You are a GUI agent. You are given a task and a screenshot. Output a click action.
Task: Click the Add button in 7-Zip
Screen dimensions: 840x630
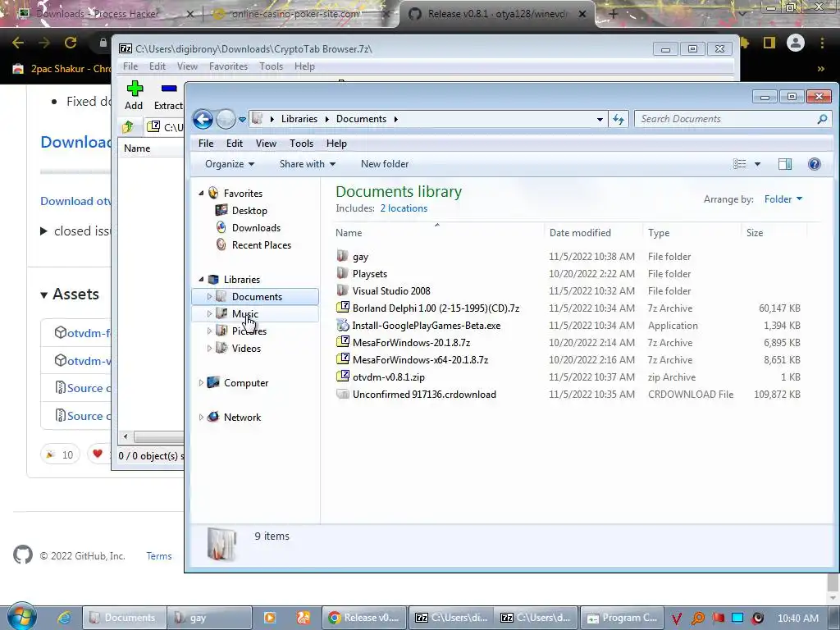(x=134, y=95)
